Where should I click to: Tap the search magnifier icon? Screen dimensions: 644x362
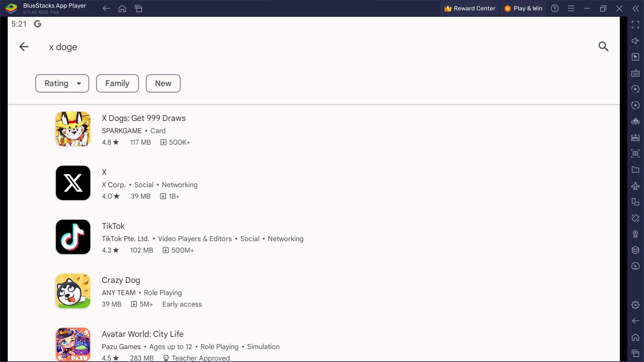[603, 46]
